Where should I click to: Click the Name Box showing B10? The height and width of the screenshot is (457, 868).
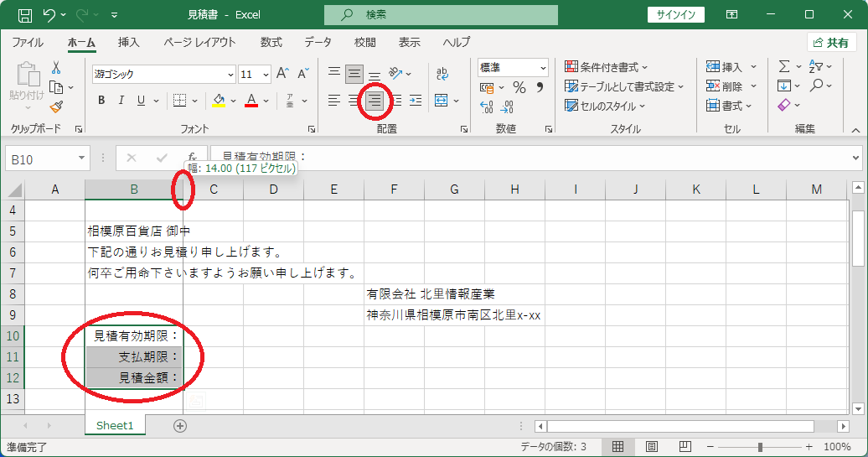[x=47, y=159]
